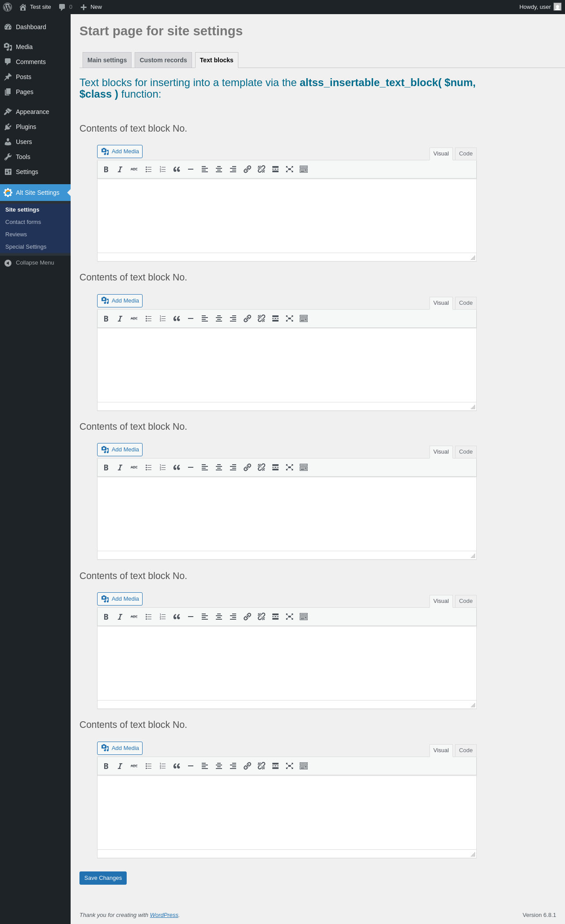Open the WordPress footer link
Screen dimensions: 565x924
click(x=164, y=915)
